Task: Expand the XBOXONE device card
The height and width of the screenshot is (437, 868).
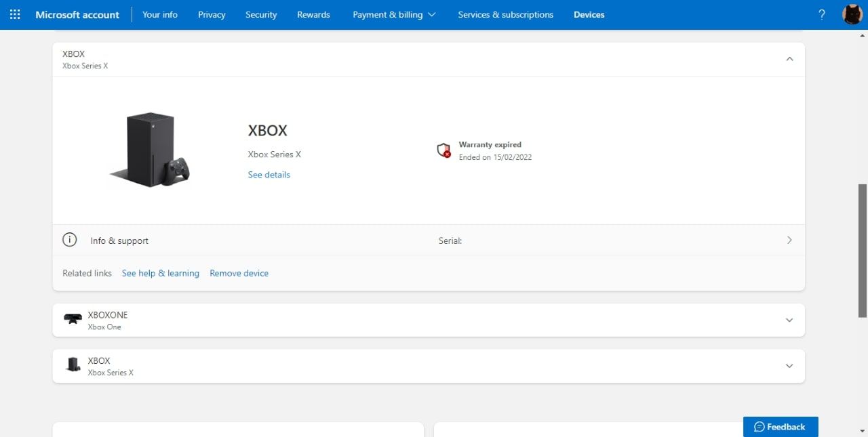Action: pos(789,320)
